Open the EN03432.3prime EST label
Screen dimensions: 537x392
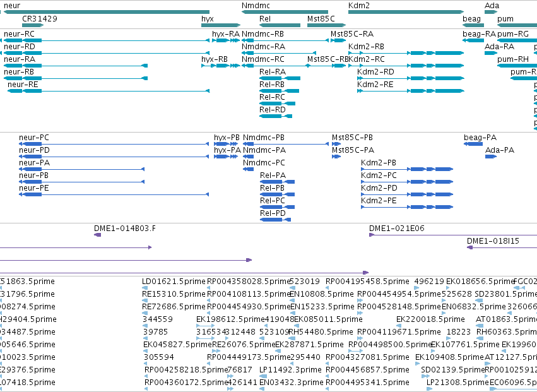pos(291,383)
